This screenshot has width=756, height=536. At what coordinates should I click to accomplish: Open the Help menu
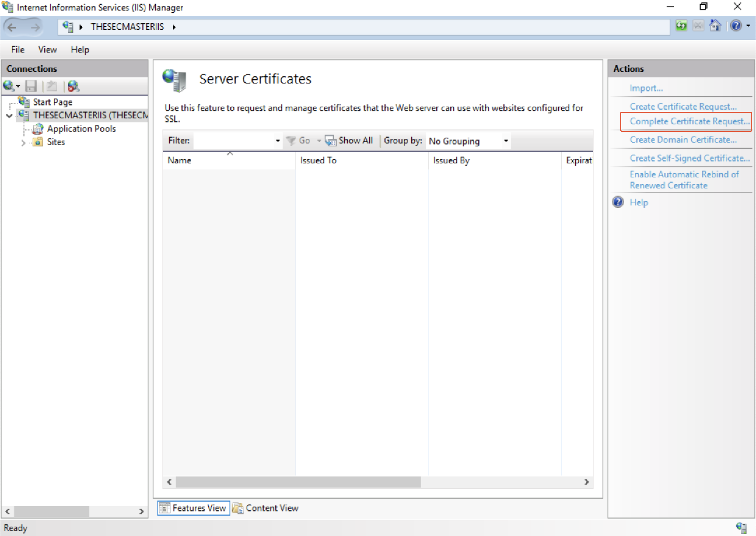pyautogui.click(x=80, y=50)
